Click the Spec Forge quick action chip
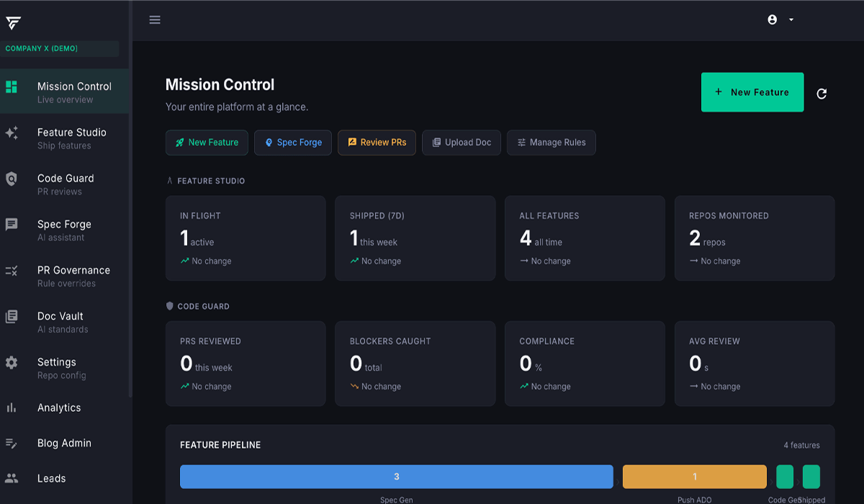This screenshot has width=864, height=504. tap(293, 143)
